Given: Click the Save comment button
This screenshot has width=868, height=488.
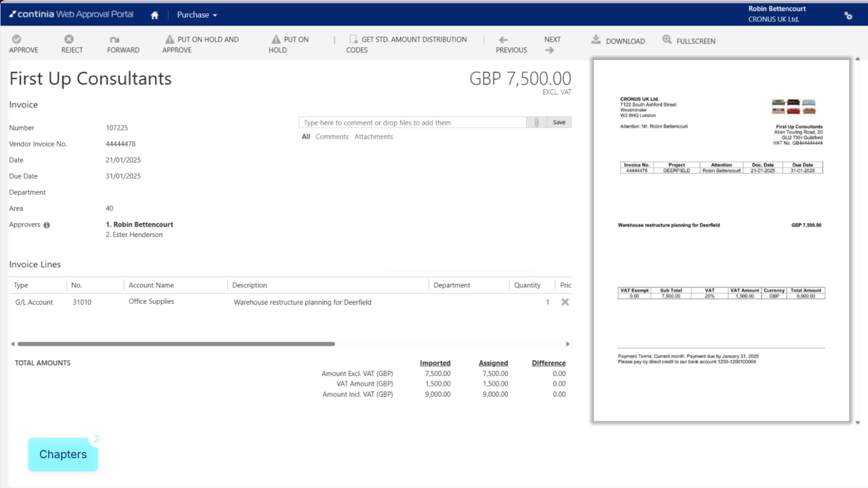Looking at the screenshot, I should [559, 122].
